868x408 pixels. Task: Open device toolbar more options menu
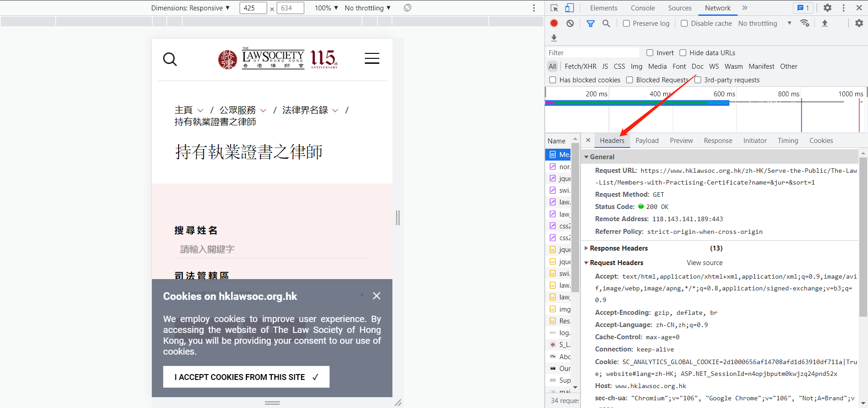534,8
